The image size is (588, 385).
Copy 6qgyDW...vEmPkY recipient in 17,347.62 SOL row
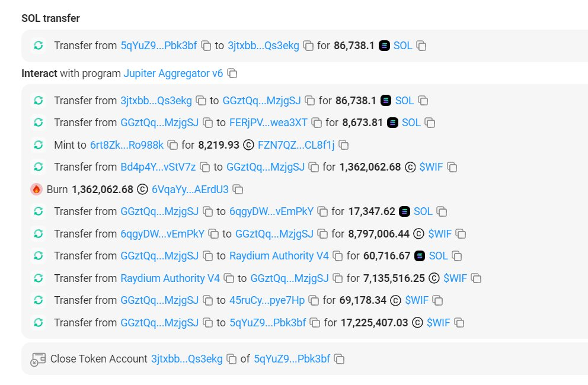[322, 212]
